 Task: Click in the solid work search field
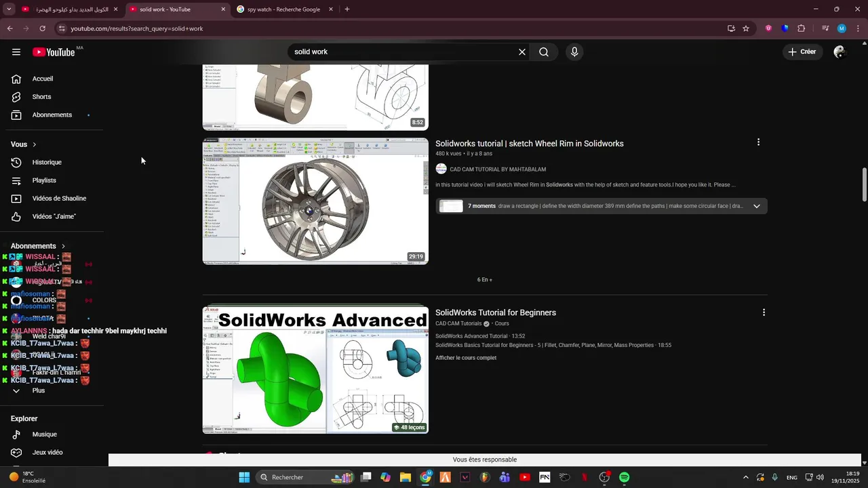pyautogui.click(x=403, y=52)
